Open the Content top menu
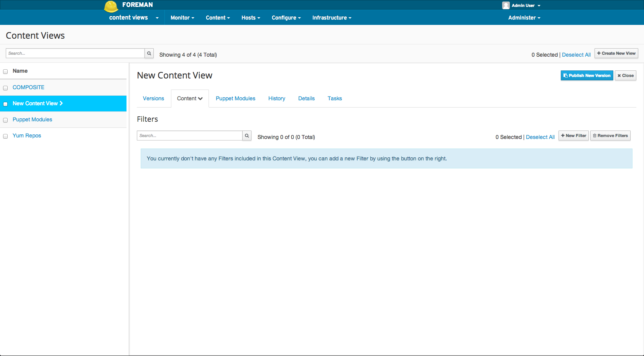 pyautogui.click(x=218, y=18)
